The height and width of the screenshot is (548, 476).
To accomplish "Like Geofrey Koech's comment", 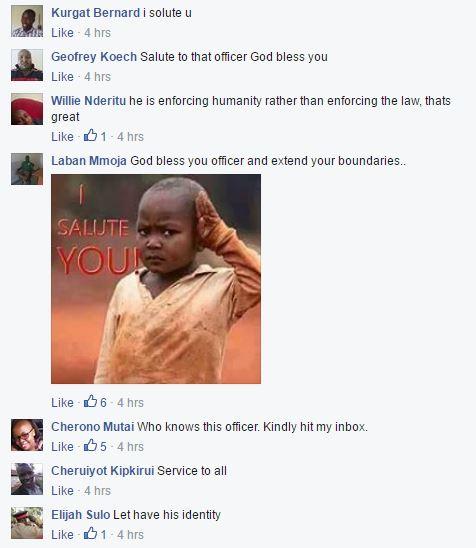I will coord(62,77).
